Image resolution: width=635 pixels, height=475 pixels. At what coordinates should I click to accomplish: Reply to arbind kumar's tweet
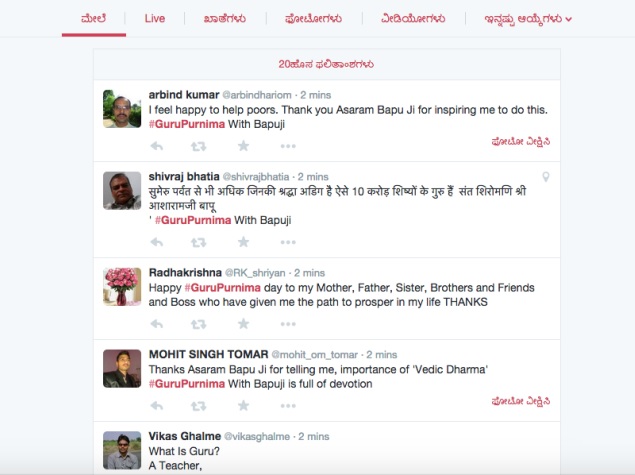(157, 146)
